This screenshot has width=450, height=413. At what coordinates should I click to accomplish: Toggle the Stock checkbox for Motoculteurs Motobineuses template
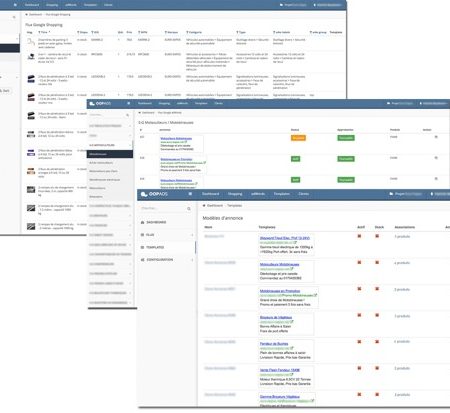click(377, 263)
